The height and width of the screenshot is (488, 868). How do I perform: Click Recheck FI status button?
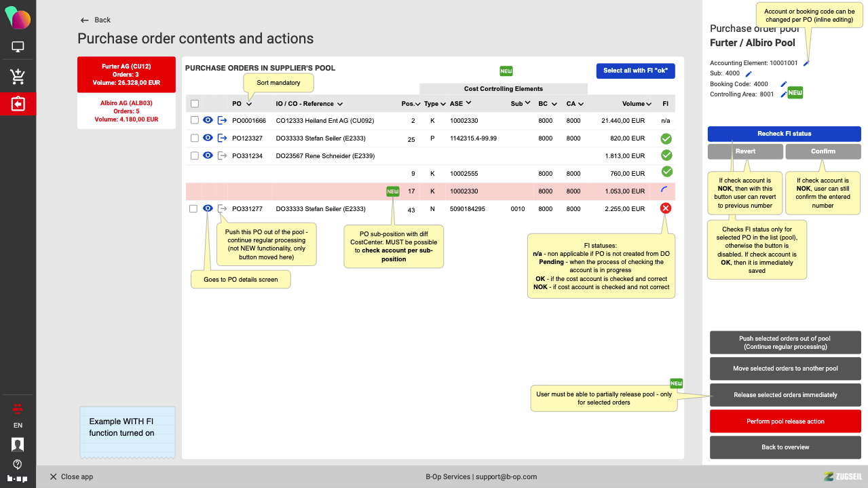[784, 134]
